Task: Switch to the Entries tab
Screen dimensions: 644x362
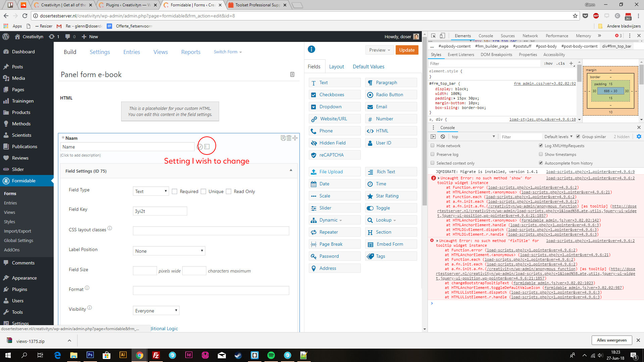Action: pyautogui.click(x=132, y=52)
